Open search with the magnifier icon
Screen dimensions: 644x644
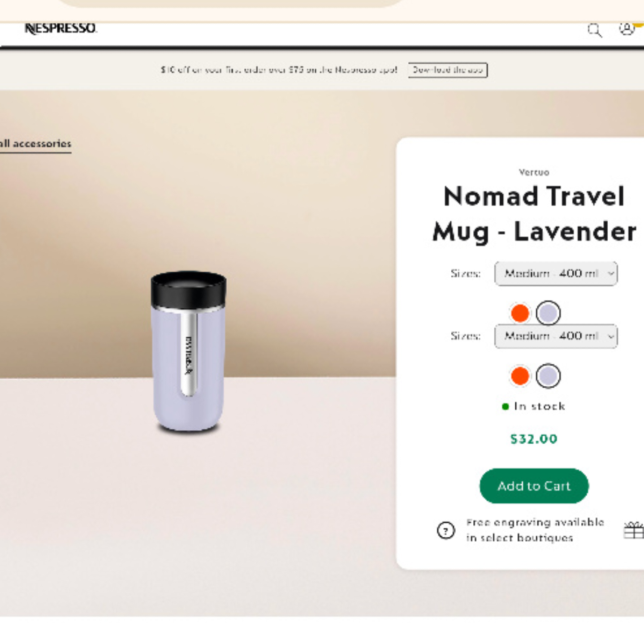[x=595, y=30]
